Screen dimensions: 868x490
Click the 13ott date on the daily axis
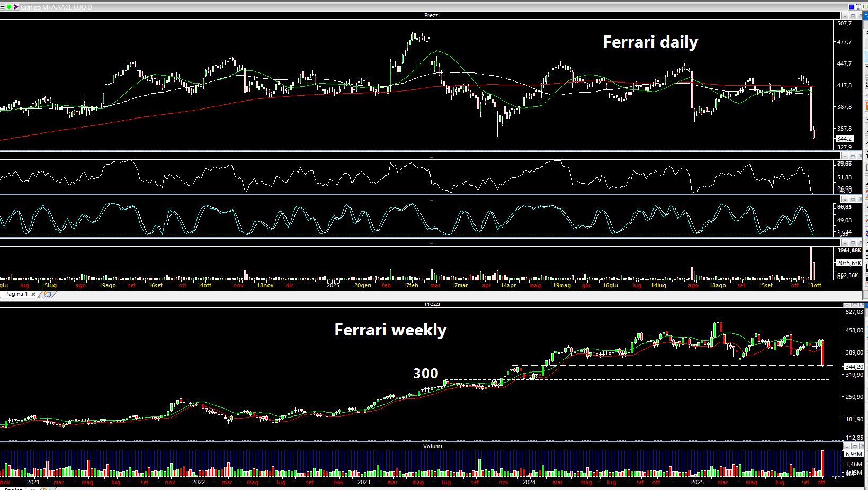tap(815, 286)
